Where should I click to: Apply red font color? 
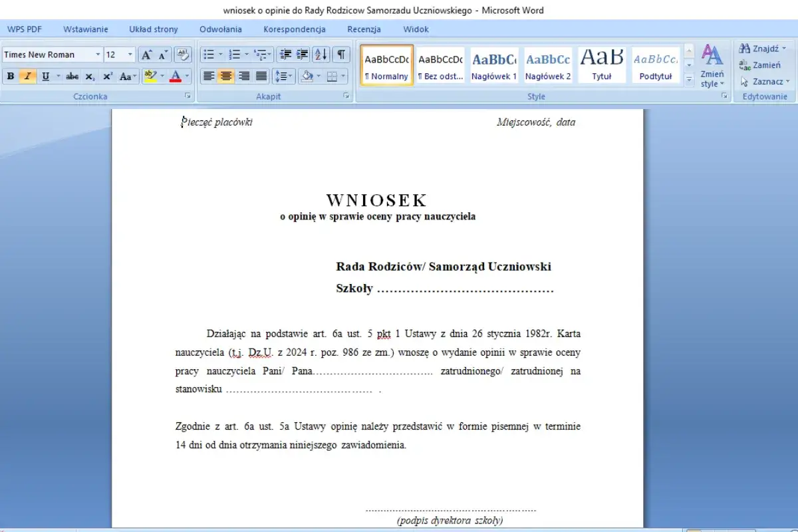pyautogui.click(x=176, y=76)
